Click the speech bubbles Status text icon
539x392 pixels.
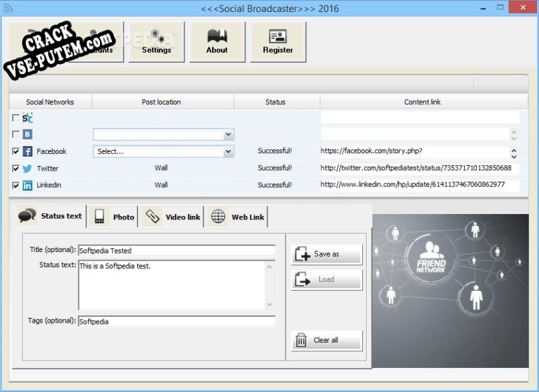point(27,216)
